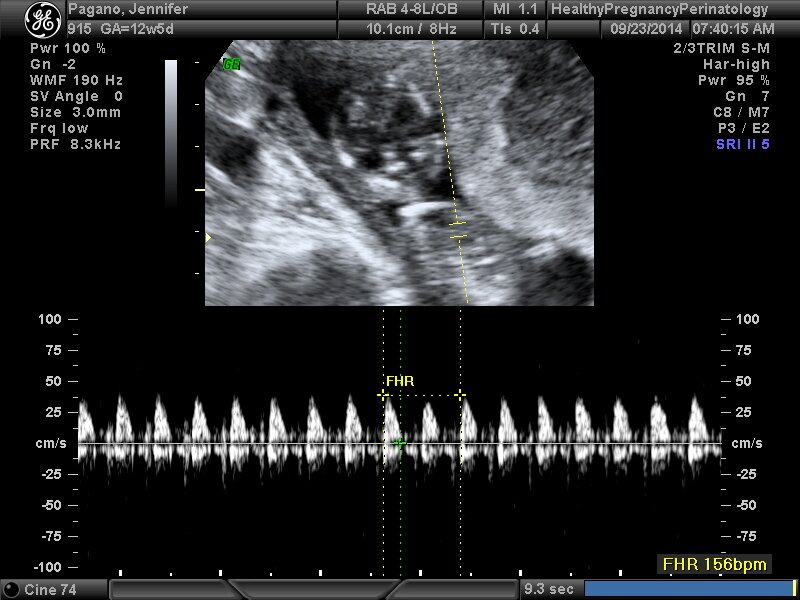Click the FHR 156bpm result box
This screenshot has width=800, height=600.
[x=714, y=565]
